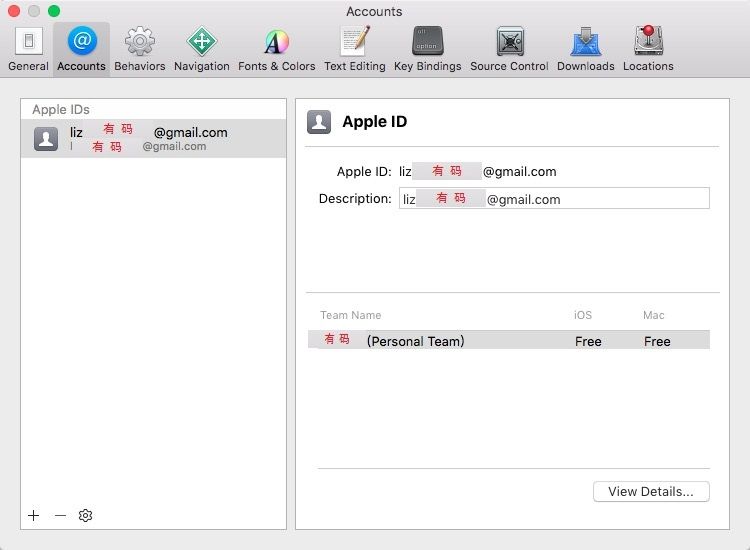750x550 pixels.
Task: Select the Accounts preferences icon
Action: (81, 48)
